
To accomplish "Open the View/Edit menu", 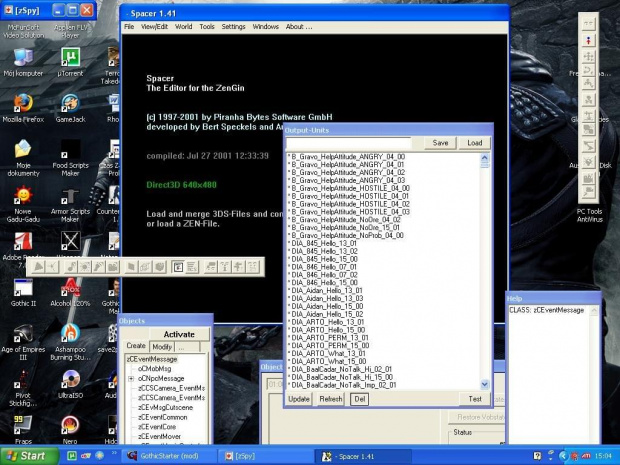I will click(154, 26).
